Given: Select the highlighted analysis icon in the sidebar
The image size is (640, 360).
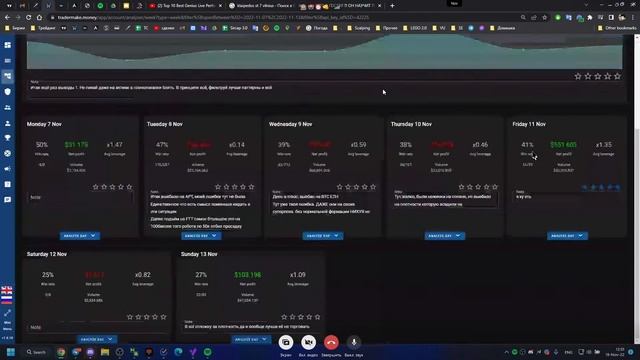Looking at the screenshot, I should [x=7, y=76].
